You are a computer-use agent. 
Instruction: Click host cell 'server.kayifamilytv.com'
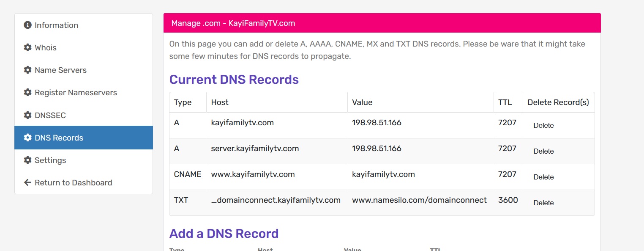pyautogui.click(x=255, y=149)
